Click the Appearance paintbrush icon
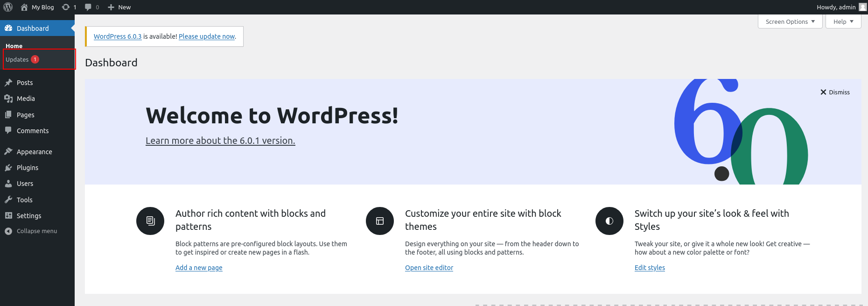The height and width of the screenshot is (306, 868). [8, 151]
